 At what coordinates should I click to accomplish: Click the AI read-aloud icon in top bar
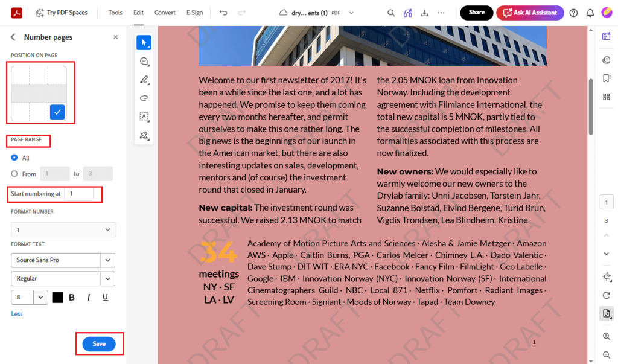407,13
